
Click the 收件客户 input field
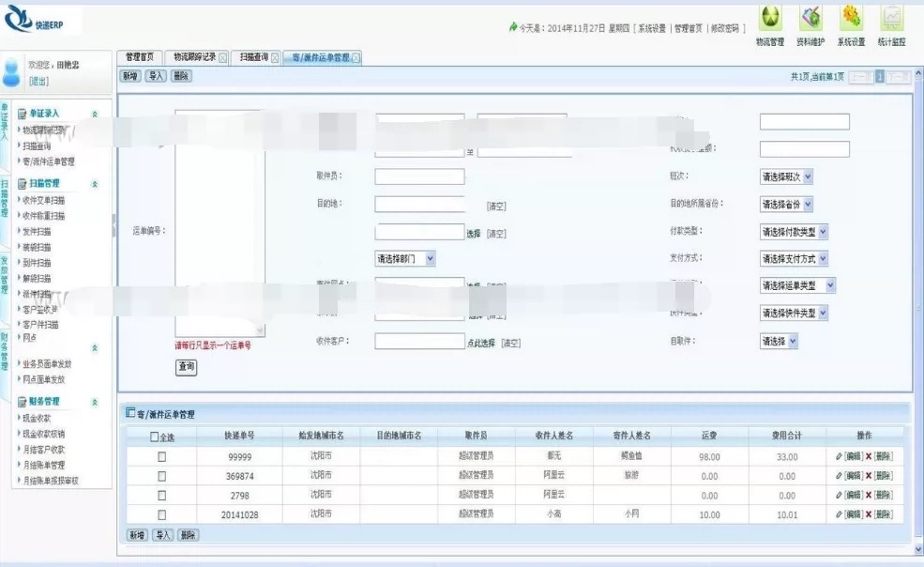pyautogui.click(x=419, y=341)
